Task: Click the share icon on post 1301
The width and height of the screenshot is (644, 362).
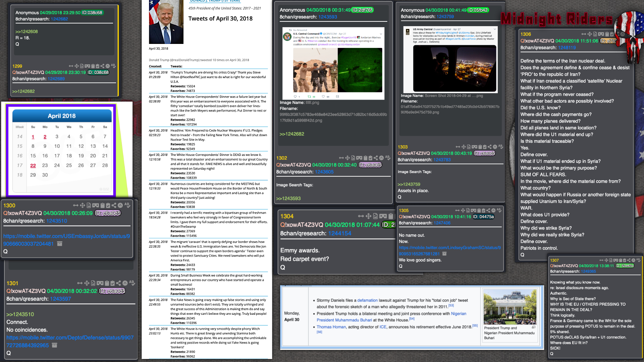Action: [x=118, y=283]
